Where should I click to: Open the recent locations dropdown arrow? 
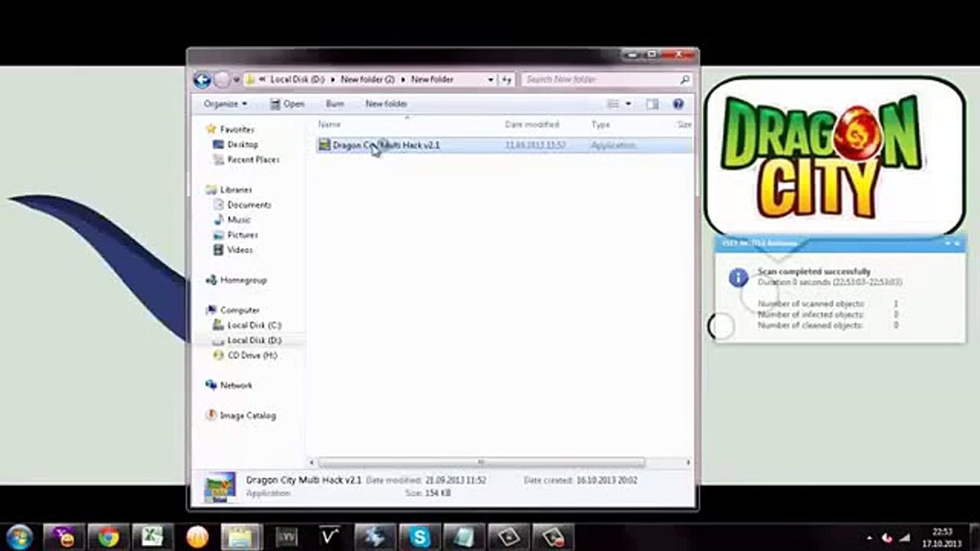pos(237,80)
